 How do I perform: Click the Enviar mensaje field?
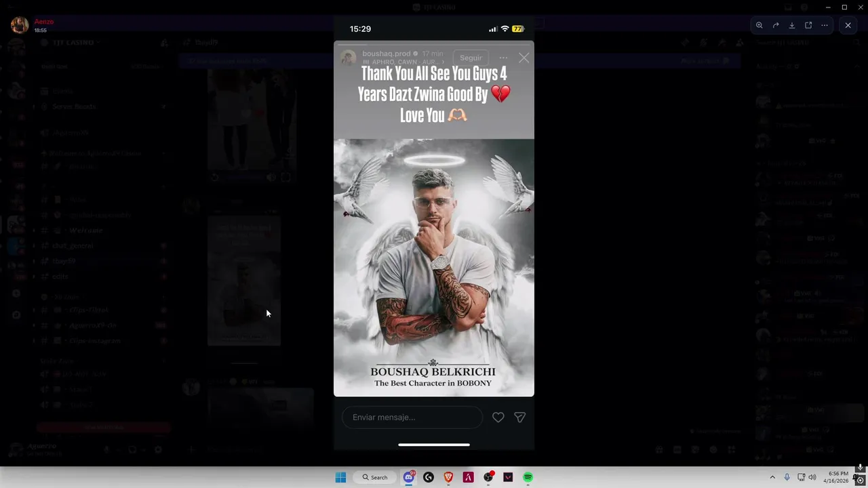412,418
